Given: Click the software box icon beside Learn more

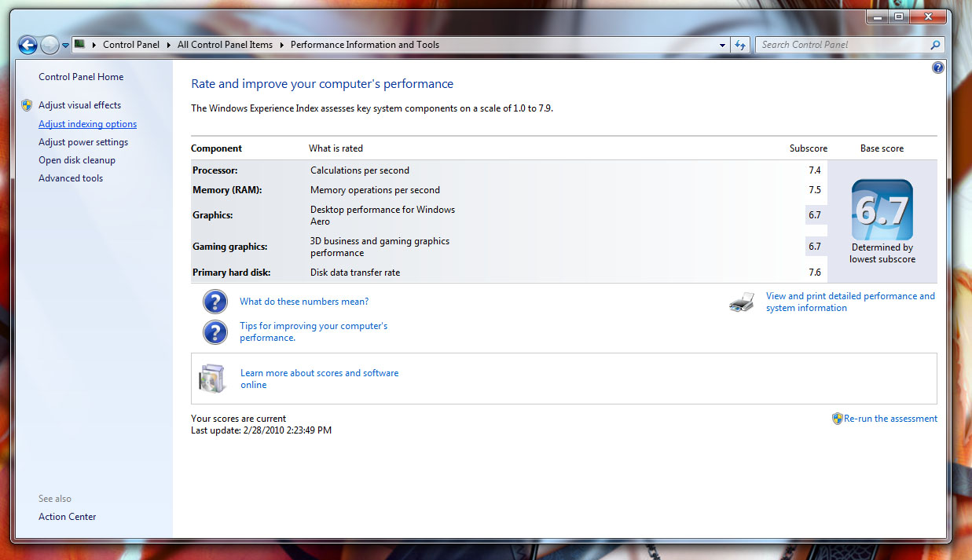Looking at the screenshot, I should (213, 379).
